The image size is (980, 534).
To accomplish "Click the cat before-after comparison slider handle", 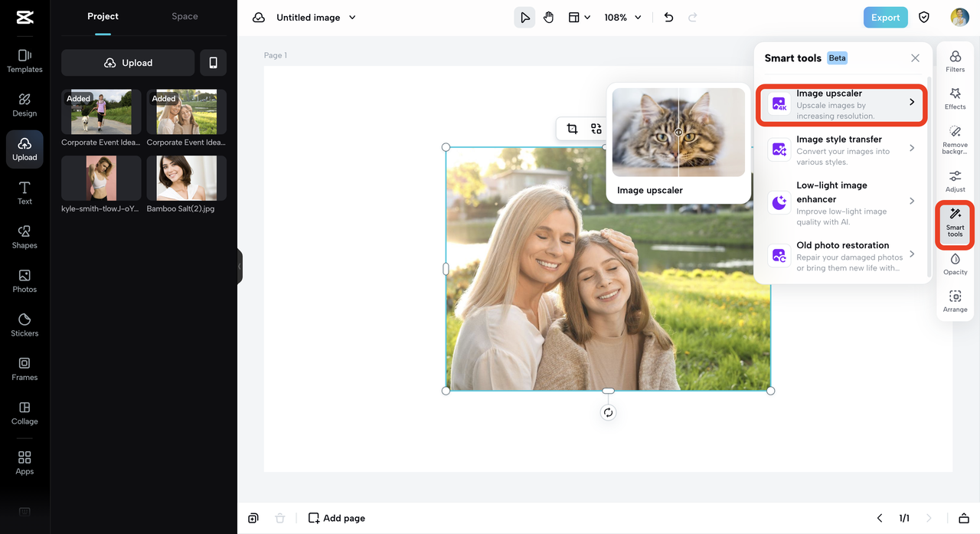I will [678, 133].
